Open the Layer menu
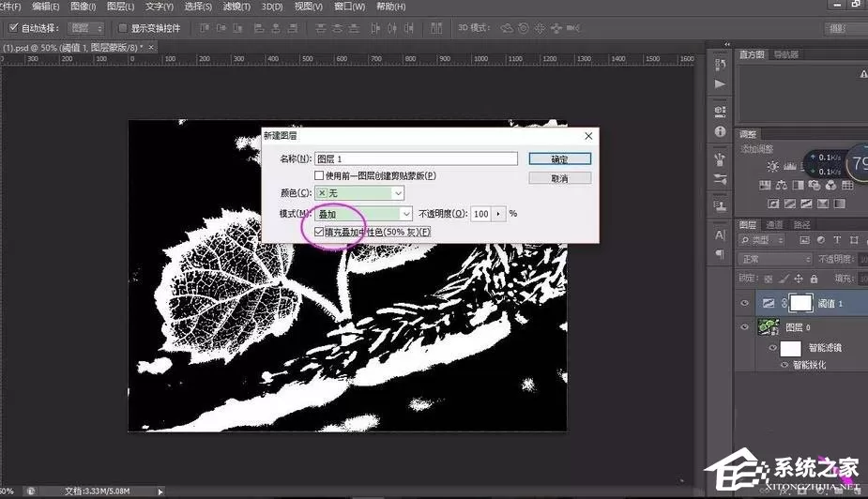The image size is (868, 499). (120, 7)
